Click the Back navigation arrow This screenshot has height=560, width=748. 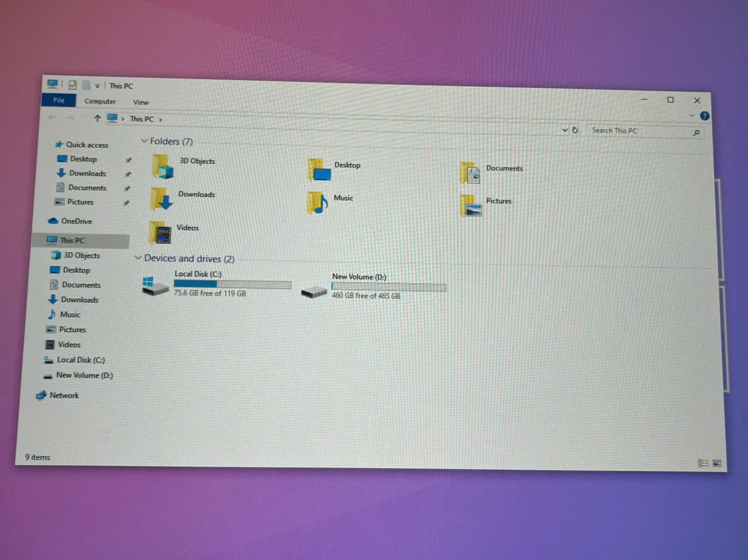(52, 118)
